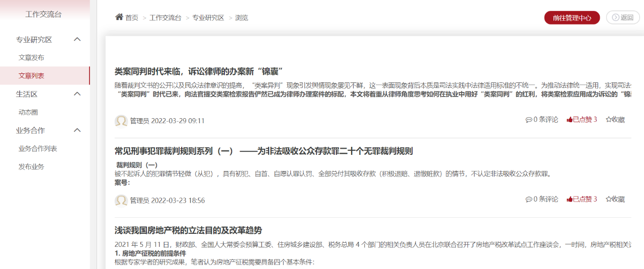This screenshot has height=269, width=644.
Task: Click 管理员 2022-03-29 09:11 text
Action: (x=168, y=121)
